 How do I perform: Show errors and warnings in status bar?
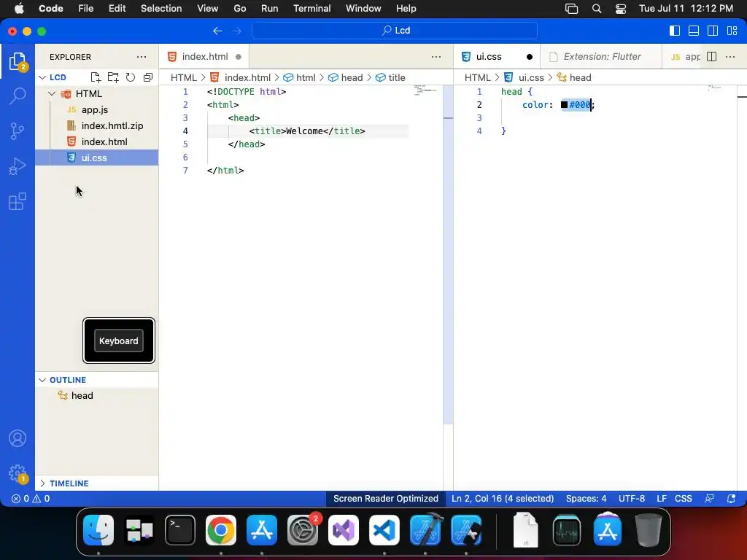(31, 499)
